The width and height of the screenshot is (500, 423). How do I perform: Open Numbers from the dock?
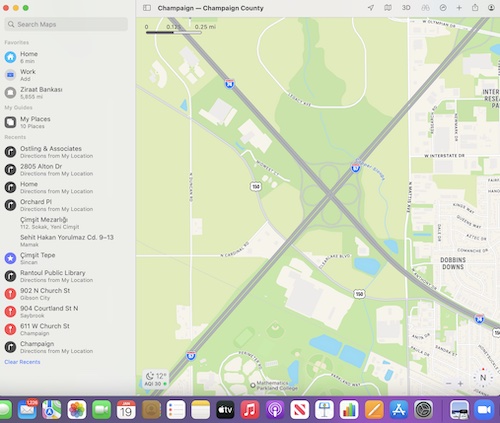click(x=349, y=410)
